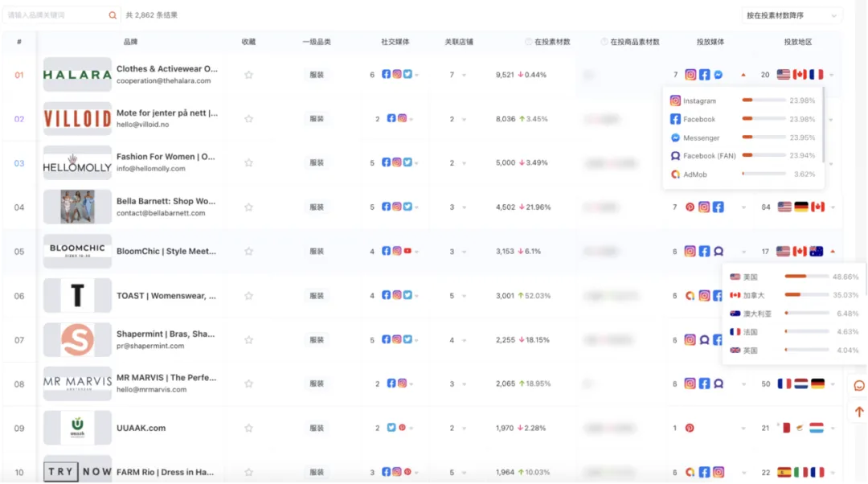This screenshot has height=484, width=868.
Task: Expand MR MARVIS ad media dropdown arrow
Action: coord(743,384)
